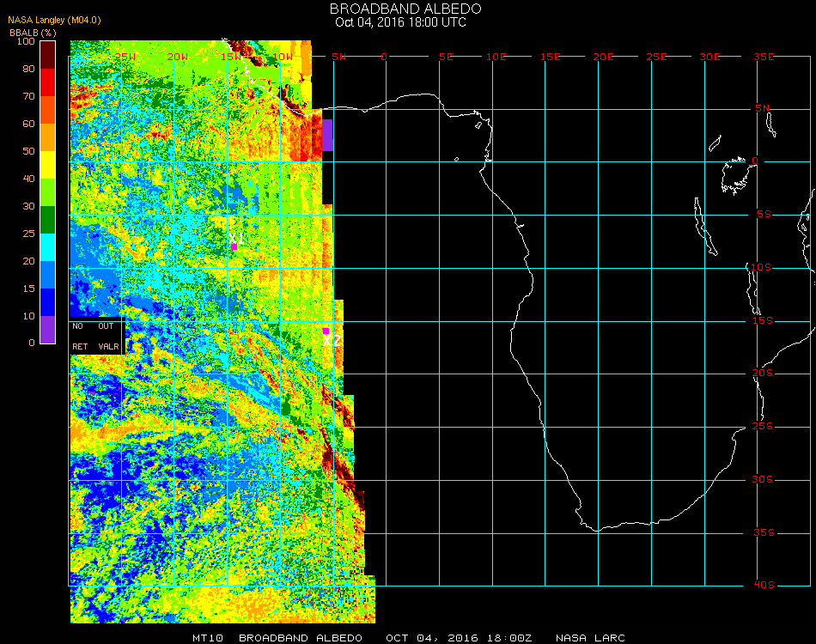Click the 'NASA Langley (M04.0)' label
The width and height of the screenshot is (816, 644).
click(x=54, y=21)
